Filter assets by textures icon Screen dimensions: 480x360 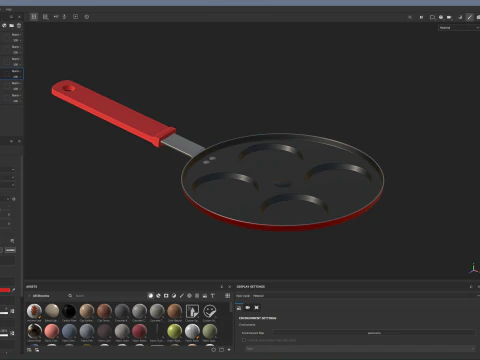point(197,296)
